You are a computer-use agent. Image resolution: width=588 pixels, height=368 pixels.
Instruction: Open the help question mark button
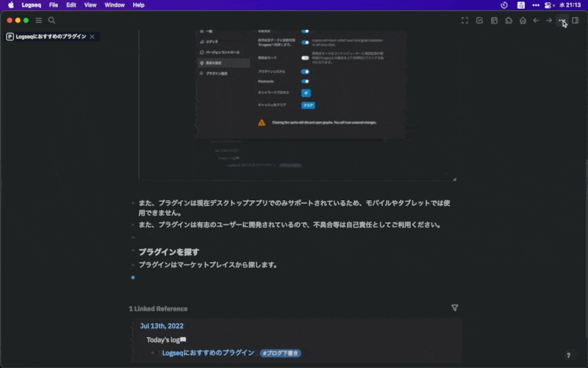pyautogui.click(x=568, y=355)
